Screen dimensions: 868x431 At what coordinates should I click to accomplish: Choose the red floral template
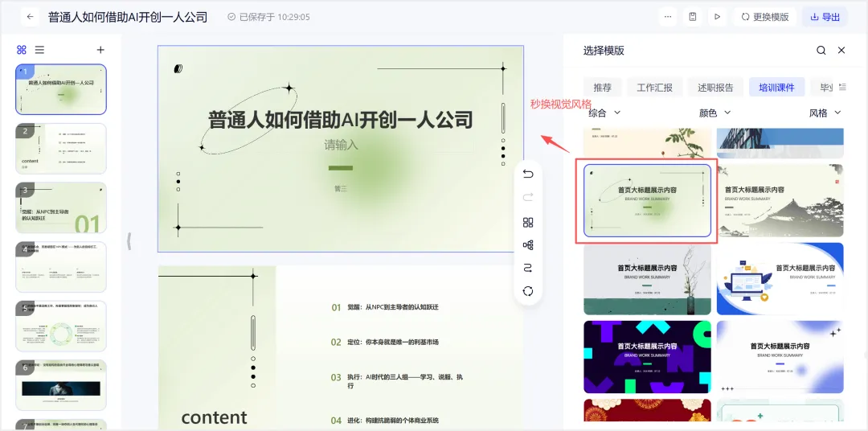click(647, 410)
